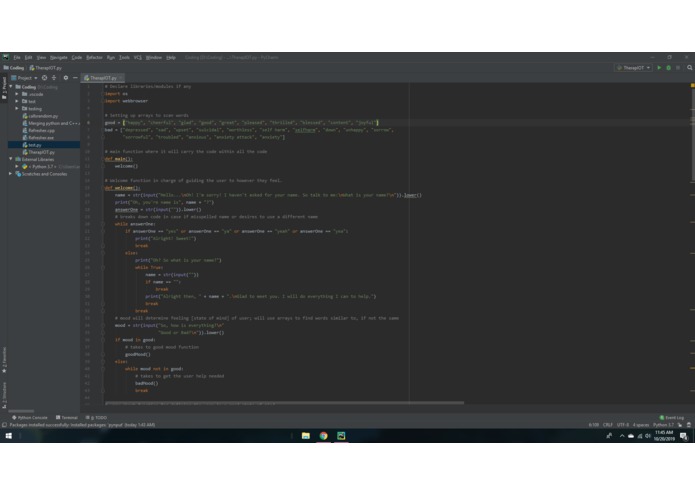
Task: Open Google Chrome from the taskbar
Action: tap(324, 436)
